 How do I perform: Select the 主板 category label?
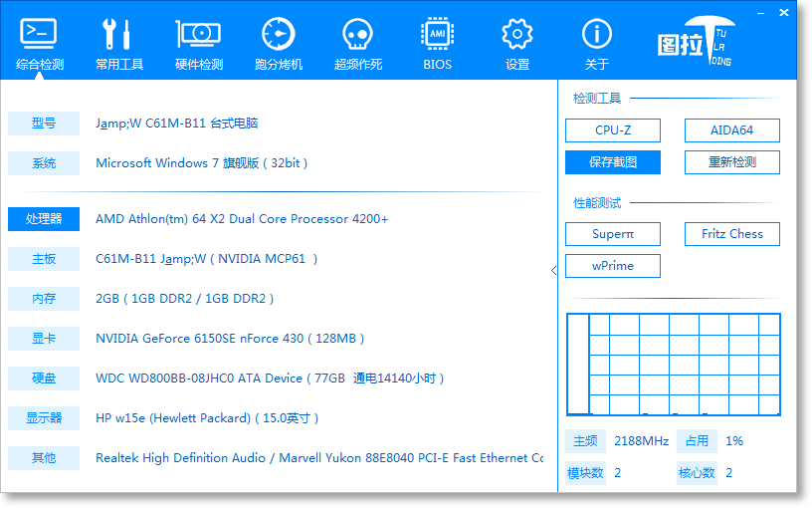[x=44, y=259]
